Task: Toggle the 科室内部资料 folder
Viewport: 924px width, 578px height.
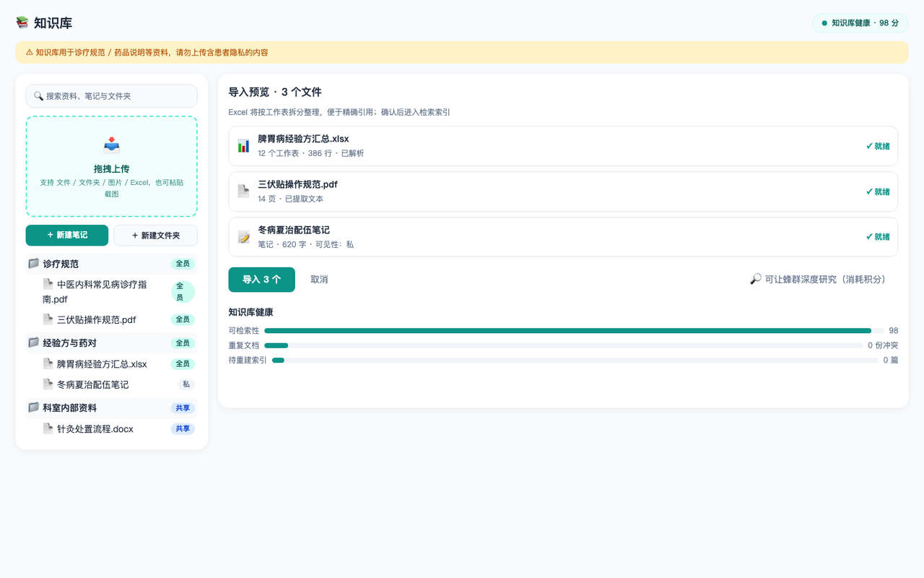Action: 111,408
